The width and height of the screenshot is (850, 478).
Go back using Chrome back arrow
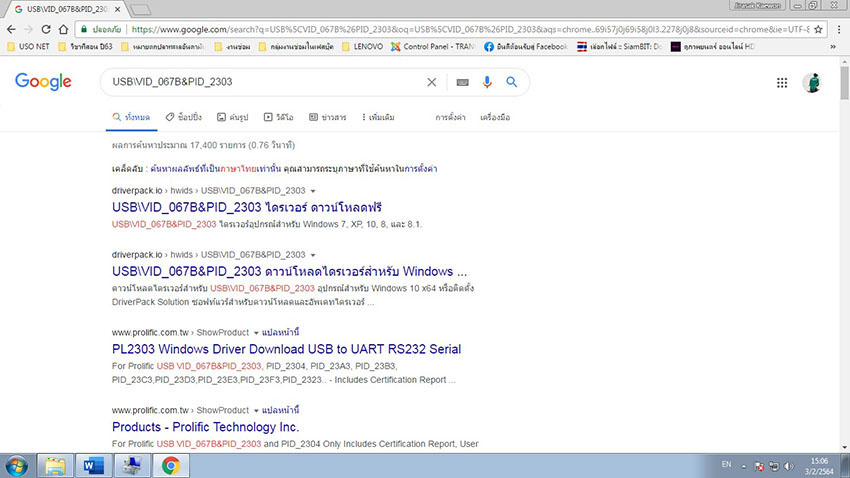(x=11, y=29)
